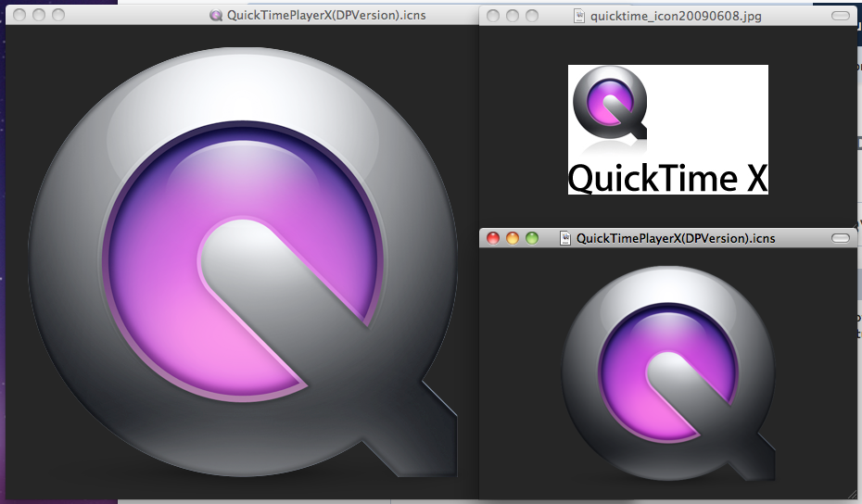The image size is (862, 504).
Task: Zoom the front icns window with green button
Action: [532, 238]
